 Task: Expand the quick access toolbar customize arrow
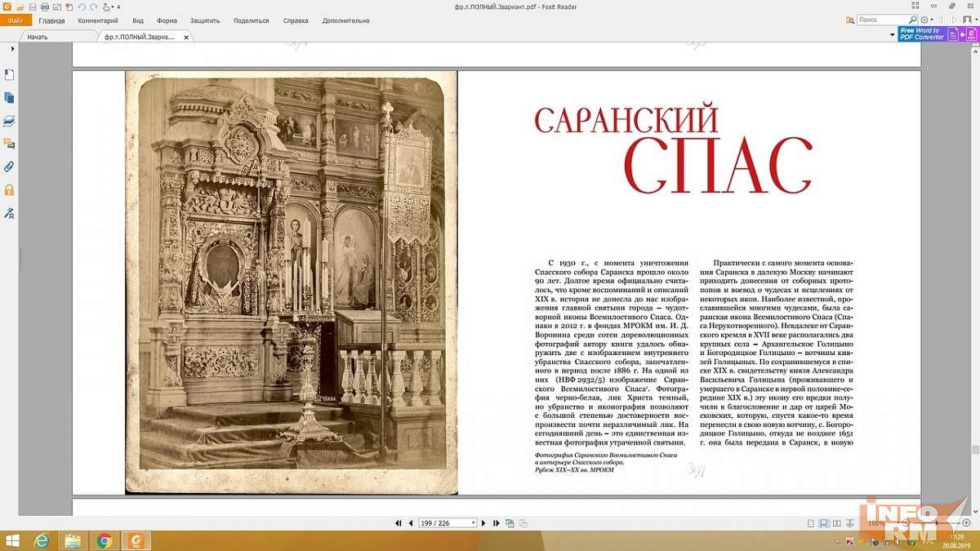(120, 7)
